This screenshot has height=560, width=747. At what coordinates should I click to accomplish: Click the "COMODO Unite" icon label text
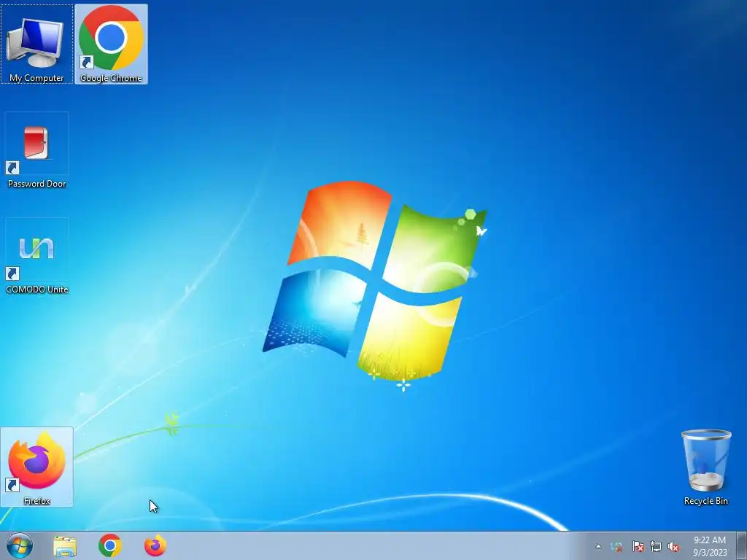[36, 289]
